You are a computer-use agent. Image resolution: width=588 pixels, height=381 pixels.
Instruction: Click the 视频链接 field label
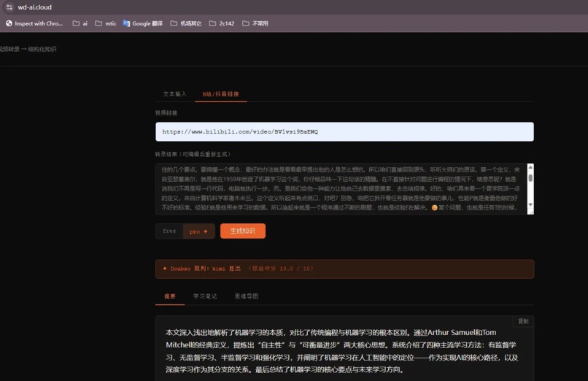click(x=166, y=113)
